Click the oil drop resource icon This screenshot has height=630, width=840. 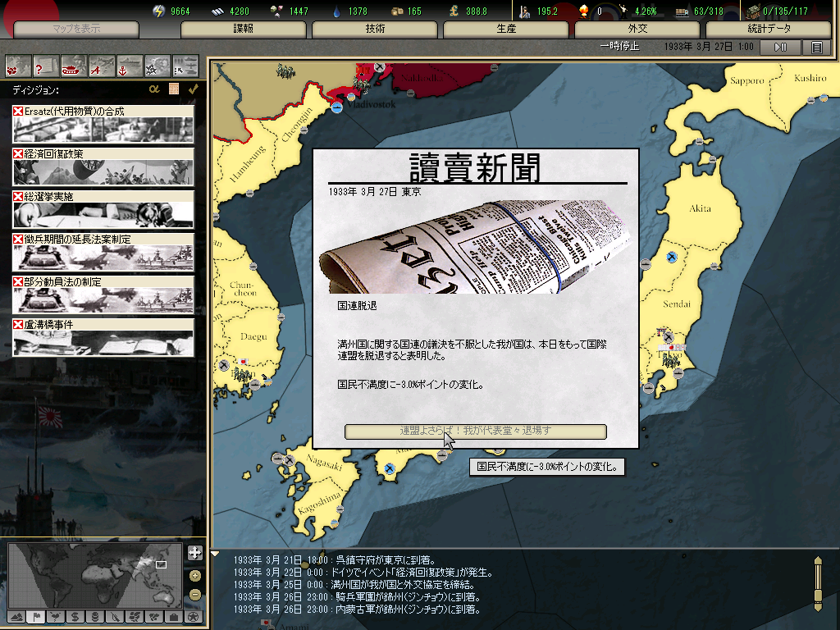[x=336, y=11]
